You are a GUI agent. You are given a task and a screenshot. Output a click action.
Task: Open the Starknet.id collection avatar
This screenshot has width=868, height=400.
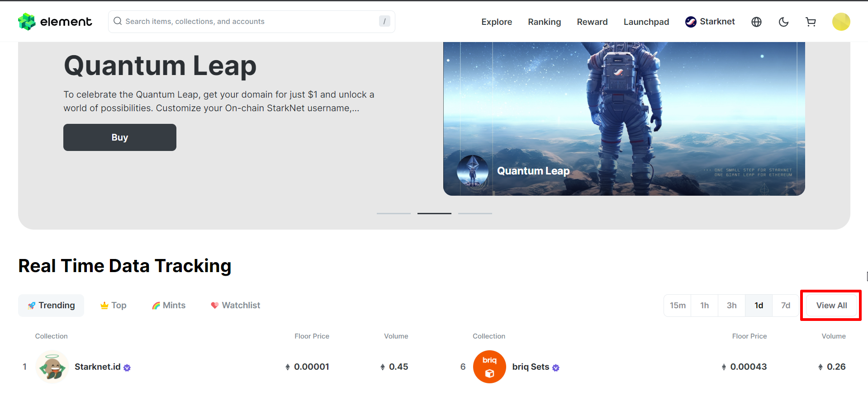52,367
